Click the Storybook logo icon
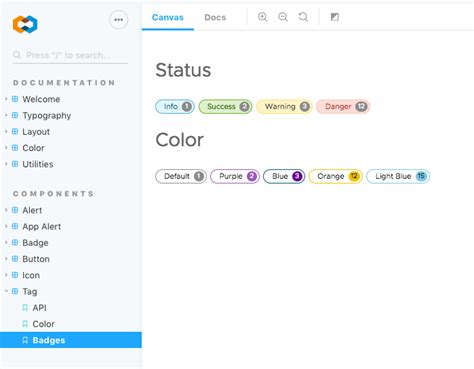 (x=25, y=24)
